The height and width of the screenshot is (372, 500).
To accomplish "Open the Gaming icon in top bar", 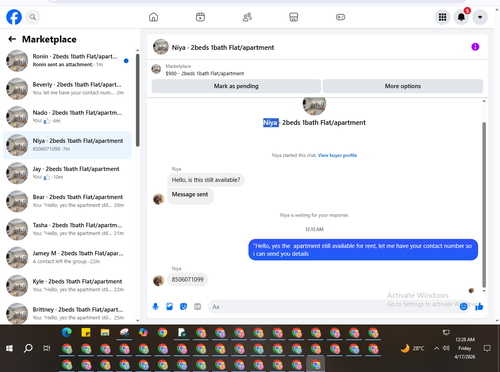I will 340,17.
